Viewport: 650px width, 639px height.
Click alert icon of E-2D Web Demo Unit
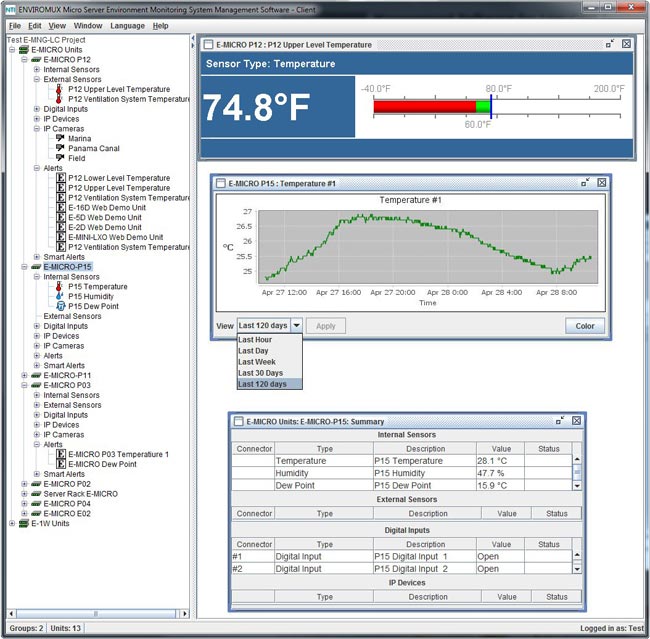tap(61, 227)
